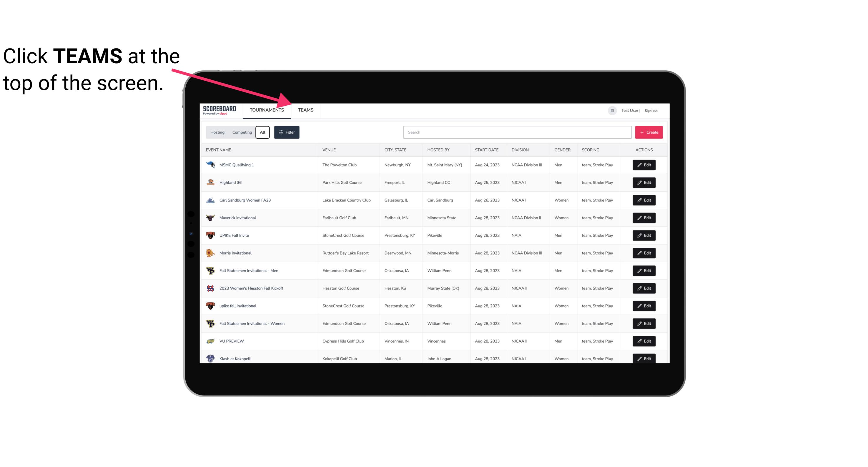868x467 pixels.
Task: Click the Edit icon for Klash at Kokopelli
Action: pos(644,358)
